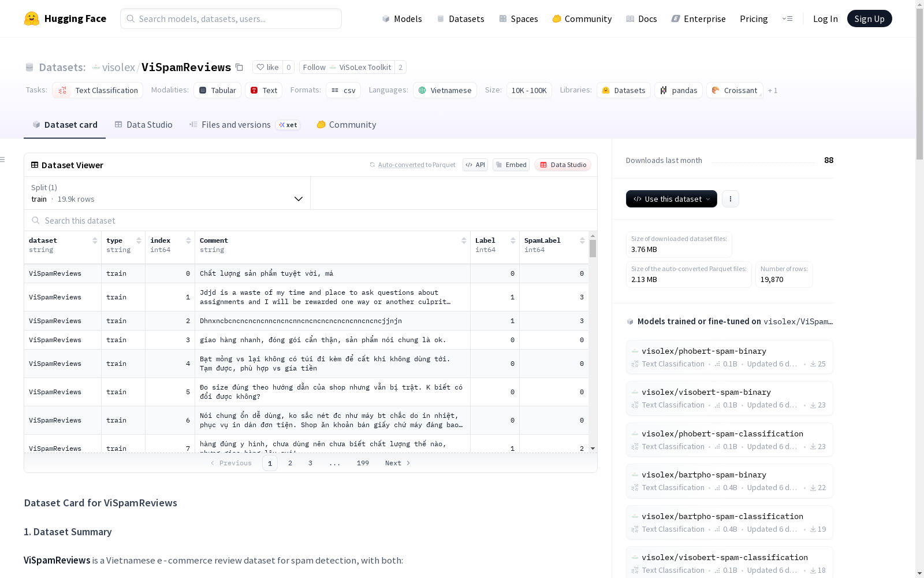Image resolution: width=924 pixels, height=578 pixels.
Task: Copy the dataset name with the copy icon
Action: click(239, 67)
